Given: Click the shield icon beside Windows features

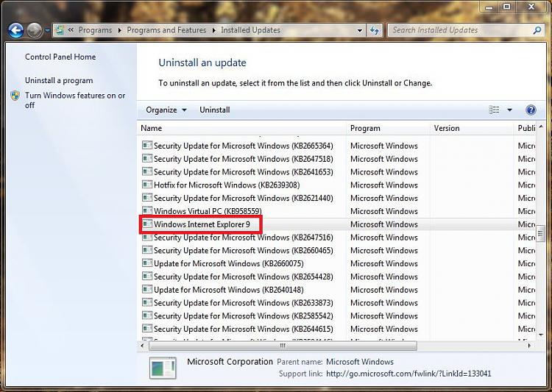Looking at the screenshot, I should tap(15, 96).
